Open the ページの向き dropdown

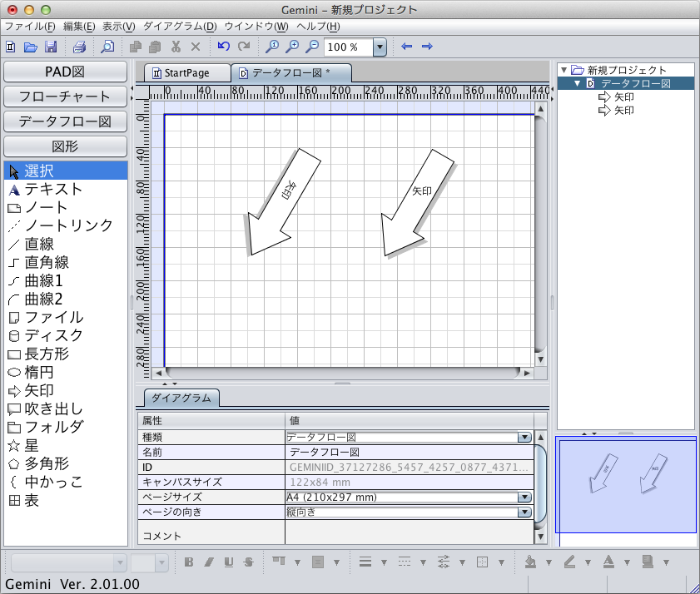coord(524,512)
